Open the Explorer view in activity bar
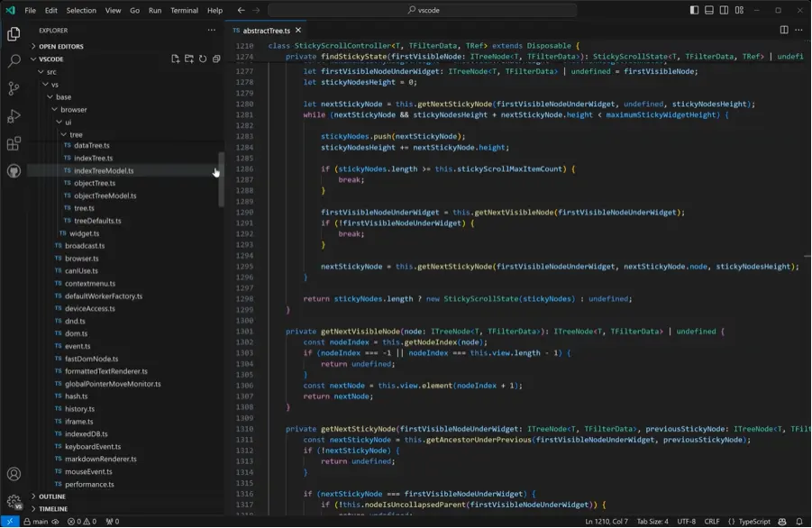This screenshot has width=812, height=528. pyautogui.click(x=14, y=33)
